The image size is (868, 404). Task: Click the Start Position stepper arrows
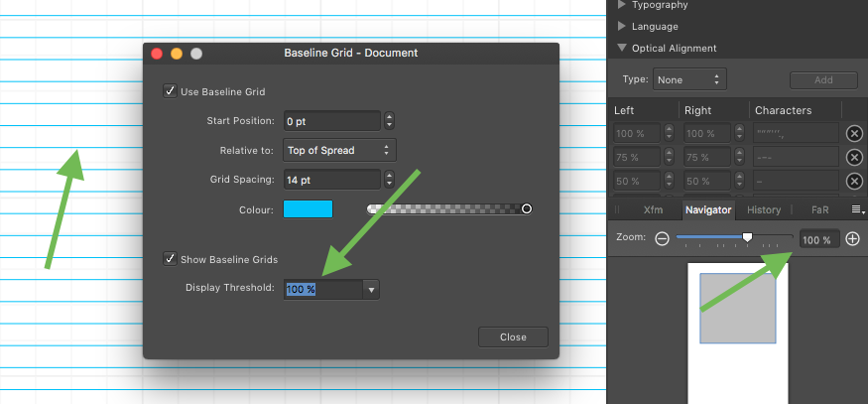tap(389, 121)
